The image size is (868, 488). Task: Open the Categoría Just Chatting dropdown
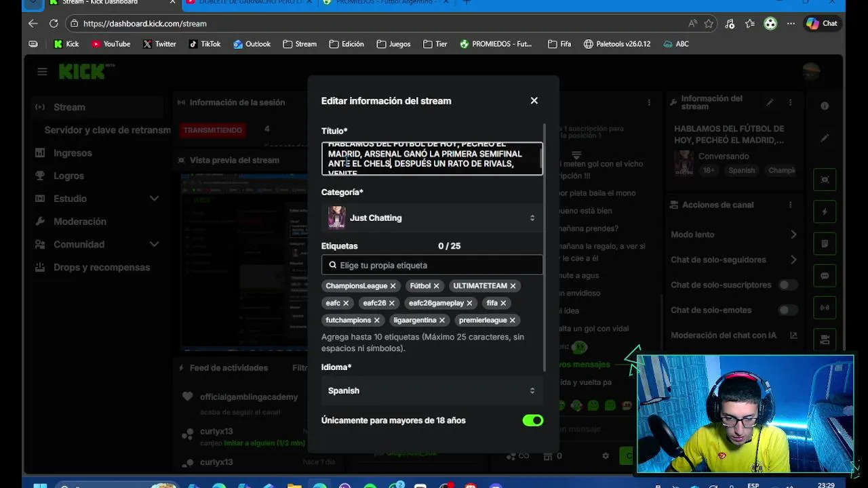pos(432,218)
